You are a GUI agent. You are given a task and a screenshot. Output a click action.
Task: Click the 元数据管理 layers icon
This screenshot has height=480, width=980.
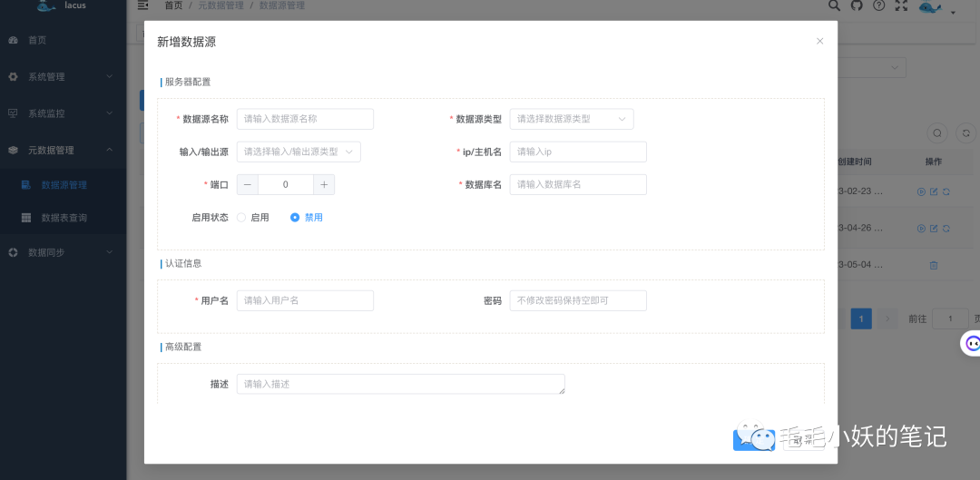tap(13, 150)
